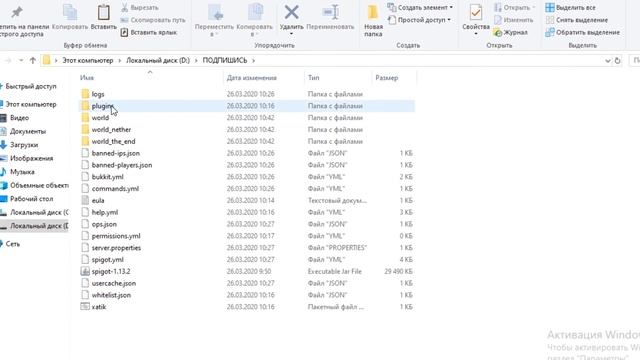Select the server.properties file
Viewport: 640px width, 360px height.
116,248
